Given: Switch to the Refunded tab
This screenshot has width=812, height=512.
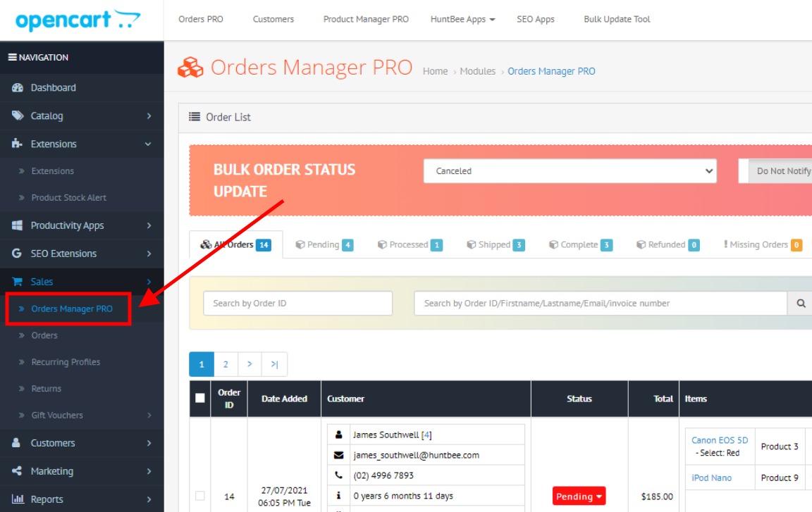Looking at the screenshot, I should pos(668,244).
